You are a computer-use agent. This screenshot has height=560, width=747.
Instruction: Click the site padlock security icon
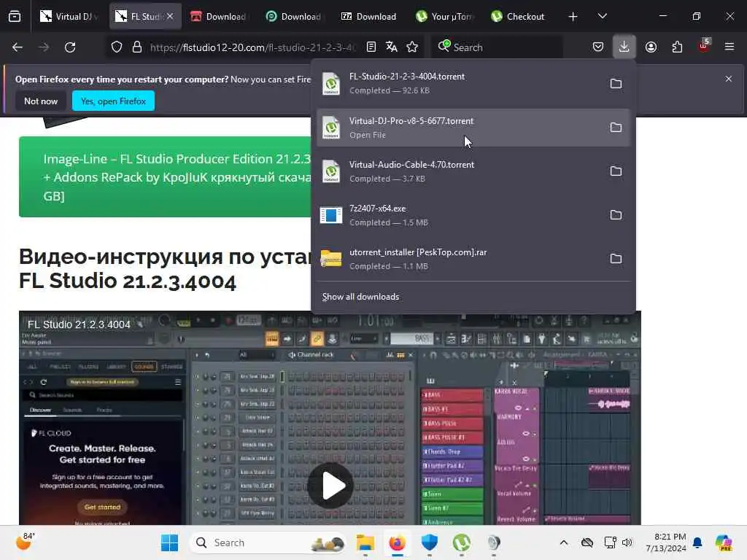[137, 47]
